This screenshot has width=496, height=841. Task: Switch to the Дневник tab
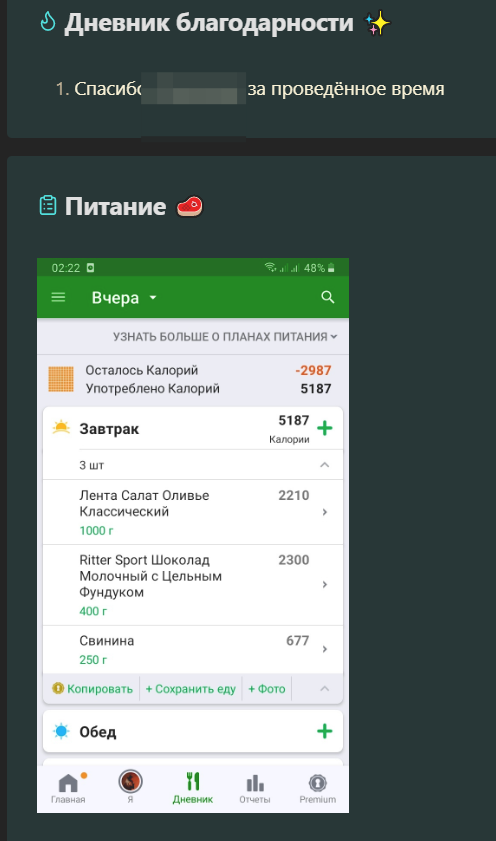click(193, 787)
